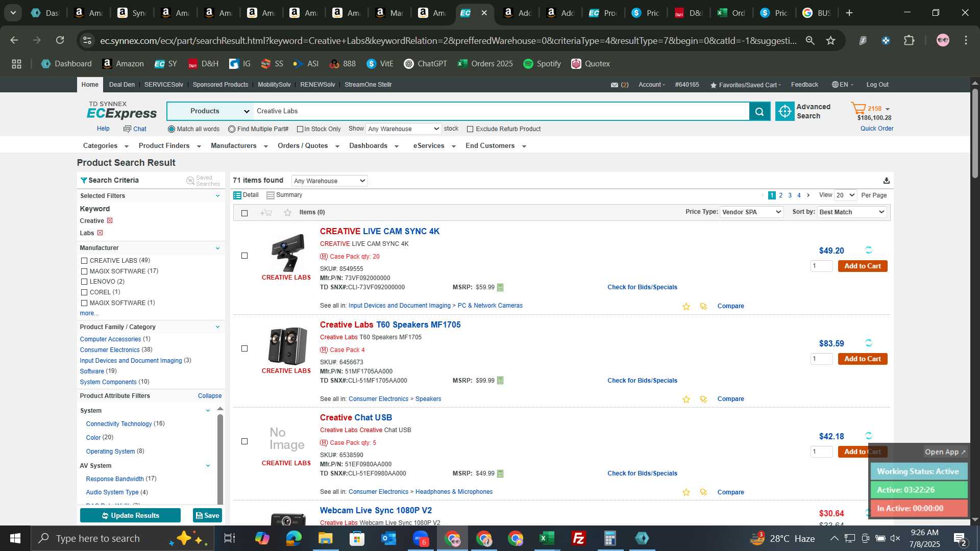Collapse the Manufacturer filter section
The height and width of the screenshot is (551, 980).
click(217, 248)
